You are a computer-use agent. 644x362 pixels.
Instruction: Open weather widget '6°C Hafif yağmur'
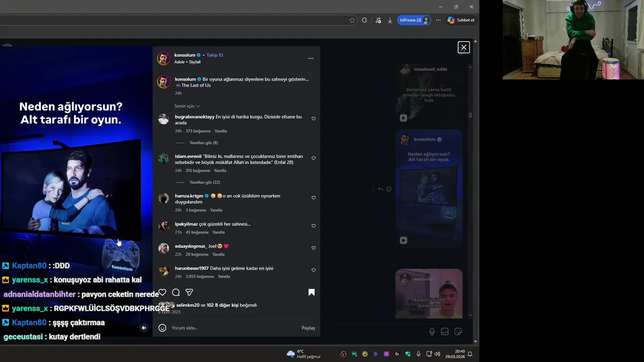[303, 354]
